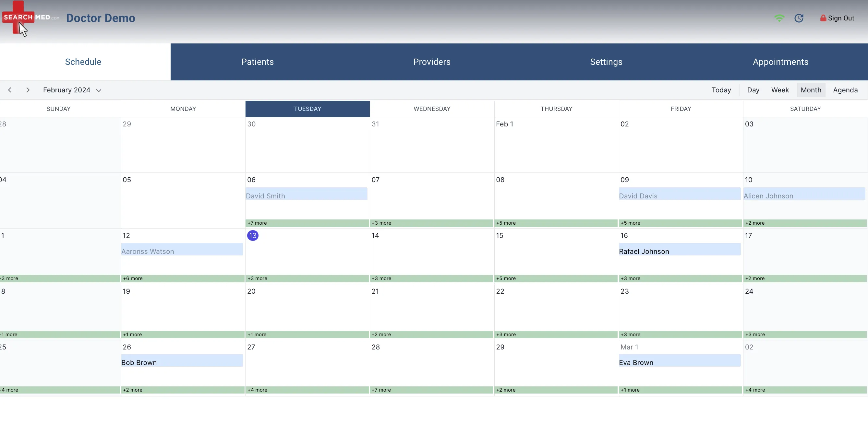Expand +2 more events on Feb 10
This screenshot has height=448, width=868.
pyautogui.click(x=805, y=223)
